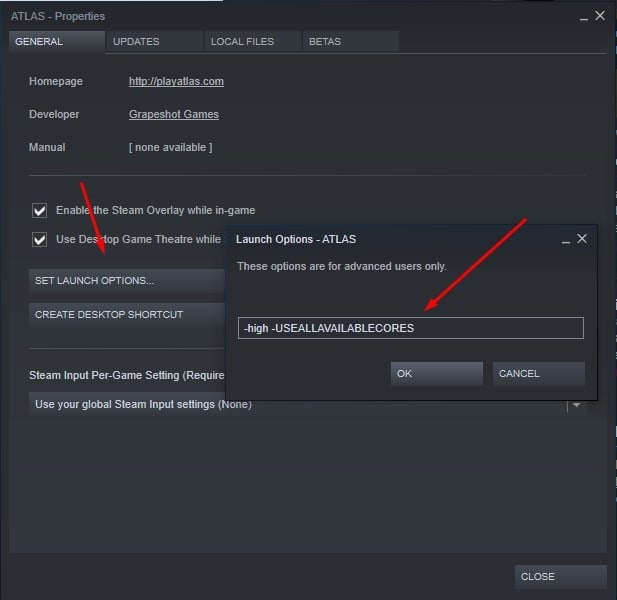Confirm launch options with OK
This screenshot has width=617, height=600.
(436, 374)
